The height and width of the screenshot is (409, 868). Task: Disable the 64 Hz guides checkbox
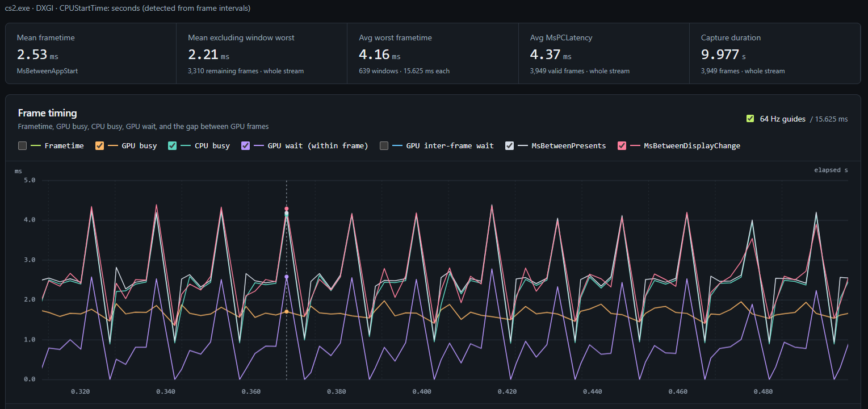(751, 119)
